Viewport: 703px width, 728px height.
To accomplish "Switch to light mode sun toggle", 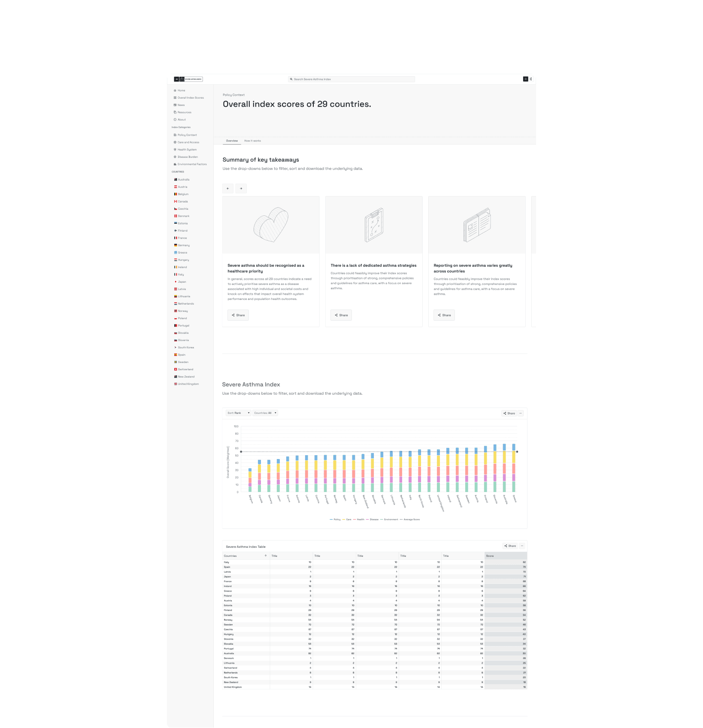I will click(x=525, y=79).
